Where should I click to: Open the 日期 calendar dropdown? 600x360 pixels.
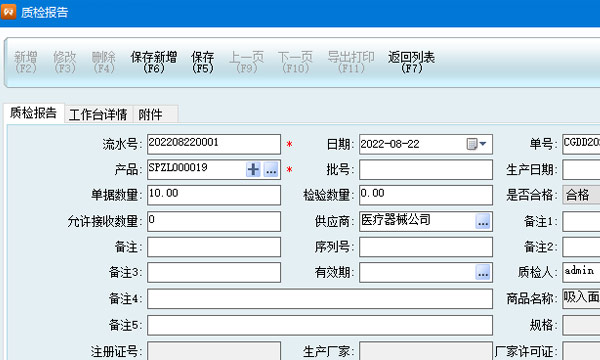tap(476, 144)
